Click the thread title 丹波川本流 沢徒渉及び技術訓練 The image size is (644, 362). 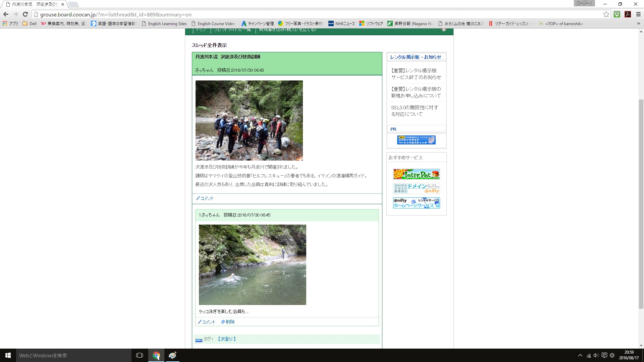228,57
